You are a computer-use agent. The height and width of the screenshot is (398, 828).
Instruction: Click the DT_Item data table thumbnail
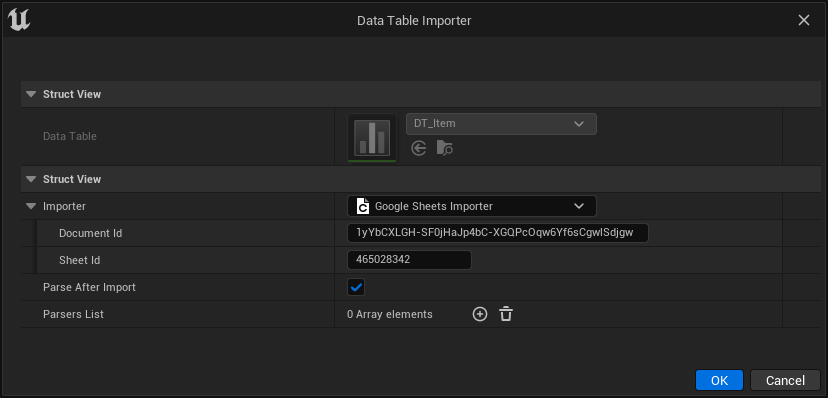[372, 137]
